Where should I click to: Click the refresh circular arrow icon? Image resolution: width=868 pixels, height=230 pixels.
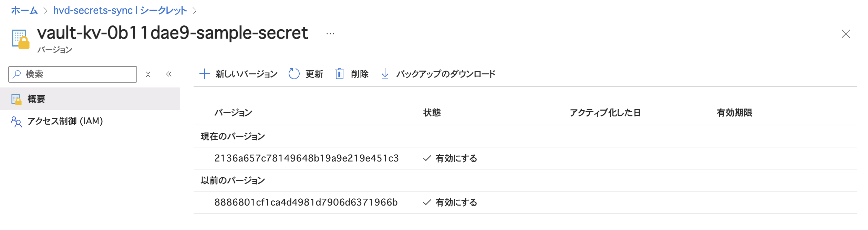[x=294, y=74]
